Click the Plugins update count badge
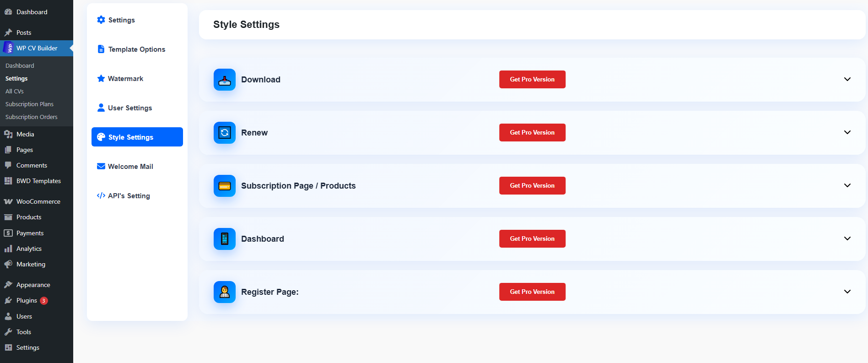The image size is (868, 363). point(44,301)
